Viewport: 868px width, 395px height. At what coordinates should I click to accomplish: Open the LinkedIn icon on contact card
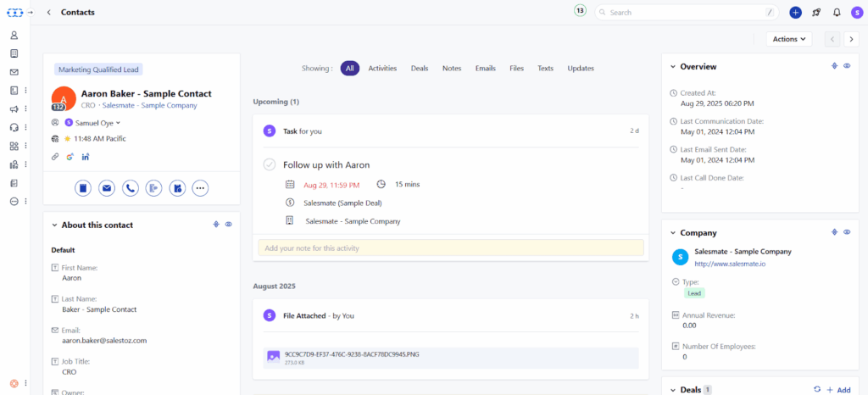[86, 157]
